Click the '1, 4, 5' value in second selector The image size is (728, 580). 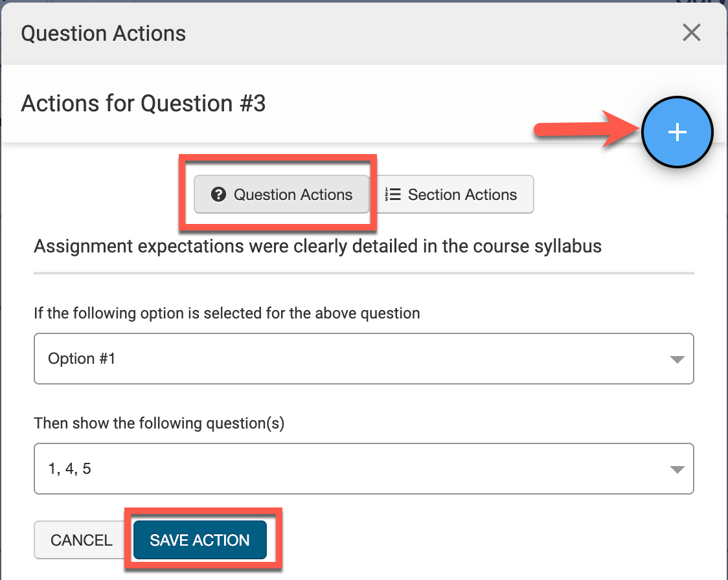[69, 469]
